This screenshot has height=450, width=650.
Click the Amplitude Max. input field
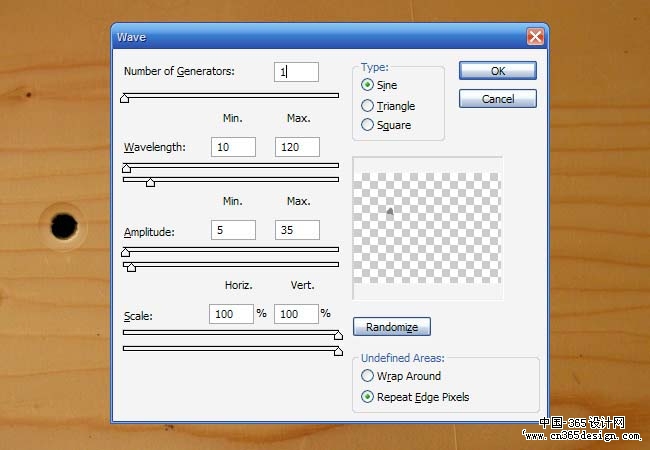(x=297, y=230)
